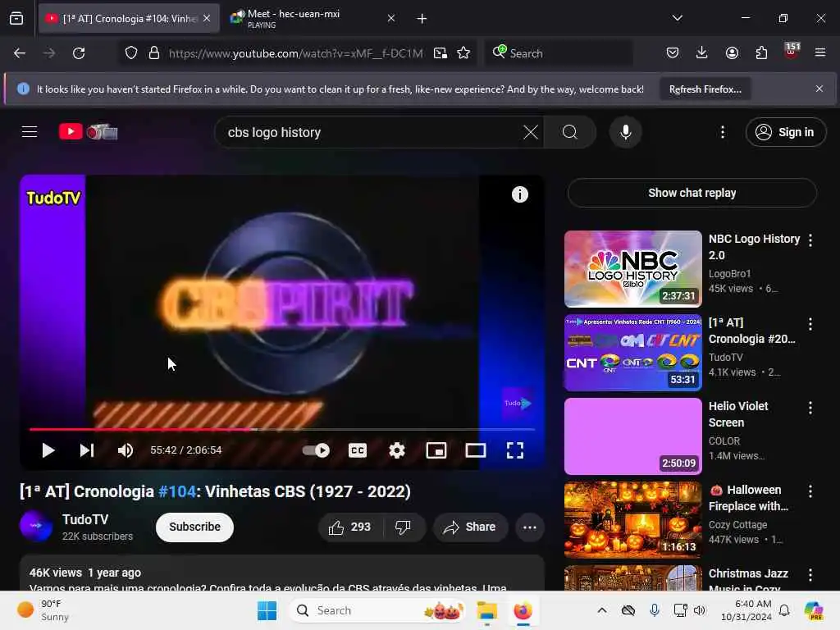Switch to the Cronologia #104 YouTube tab
Image resolution: width=840 pixels, height=630 pixels.
[x=129, y=18]
